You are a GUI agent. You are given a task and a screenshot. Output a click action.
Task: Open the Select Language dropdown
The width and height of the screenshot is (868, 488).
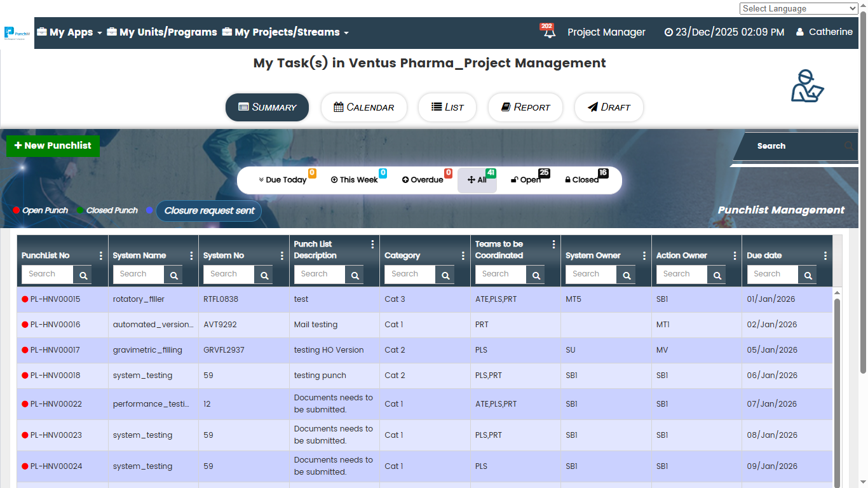point(798,8)
